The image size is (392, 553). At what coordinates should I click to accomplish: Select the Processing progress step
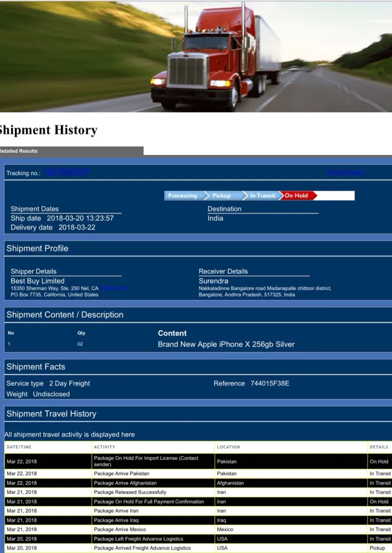[x=184, y=196]
